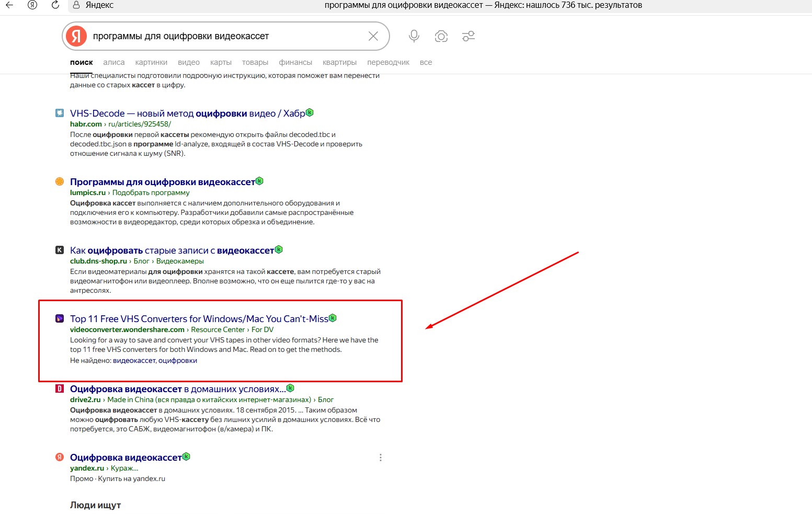Click the Yandex favicon by promo result
This screenshot has width=812, height=514.
pos(60,457)
